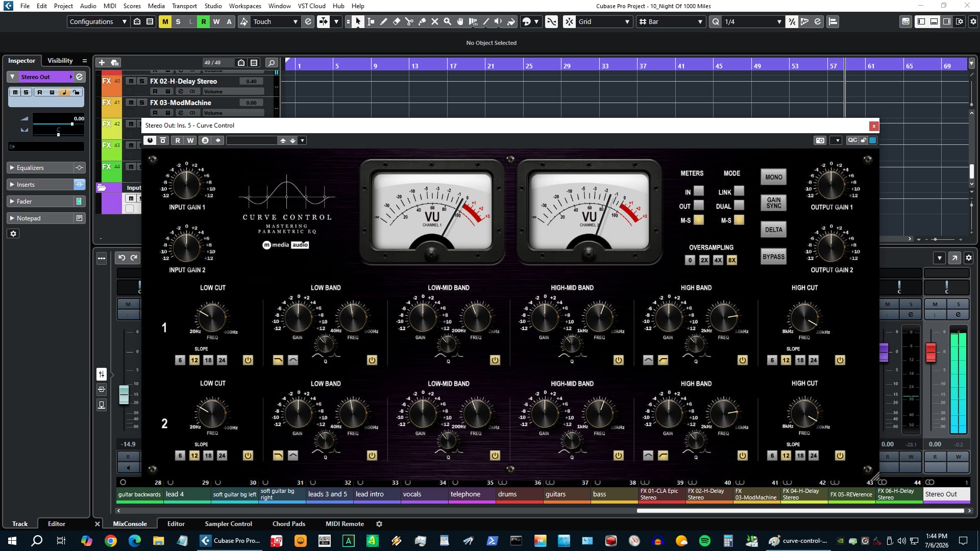
Task: Open the Touch automation mode dropdown
Action: [x=275, y=21]
